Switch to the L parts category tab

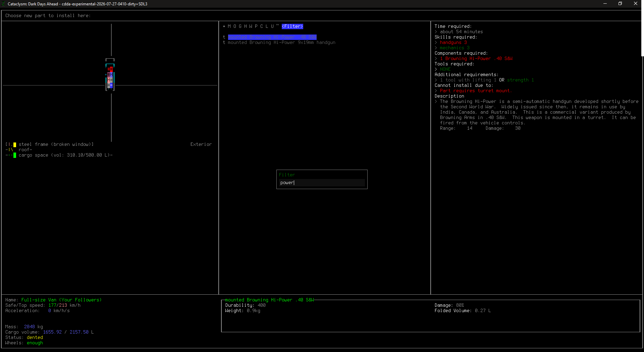click(267, 26)
